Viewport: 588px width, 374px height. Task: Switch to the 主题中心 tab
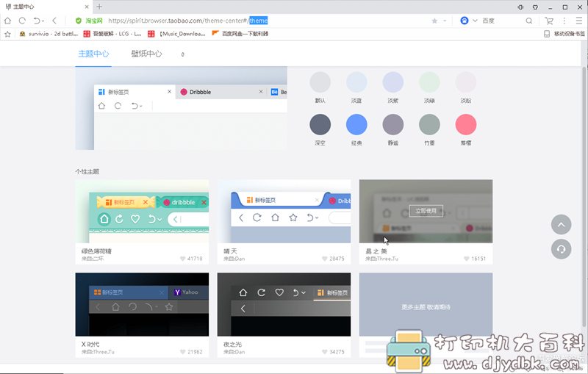(x=93, y=54)
